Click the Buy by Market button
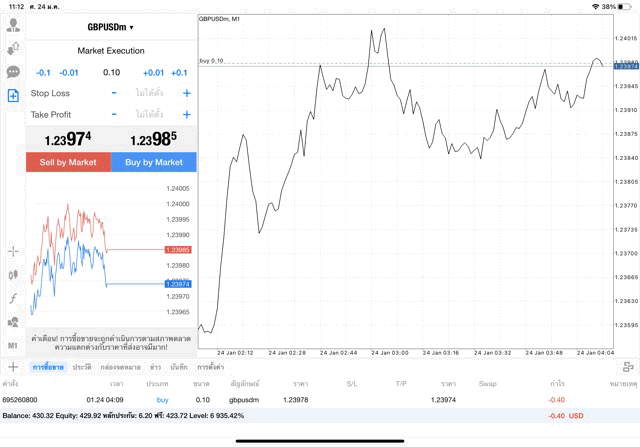 coord(154,162)
